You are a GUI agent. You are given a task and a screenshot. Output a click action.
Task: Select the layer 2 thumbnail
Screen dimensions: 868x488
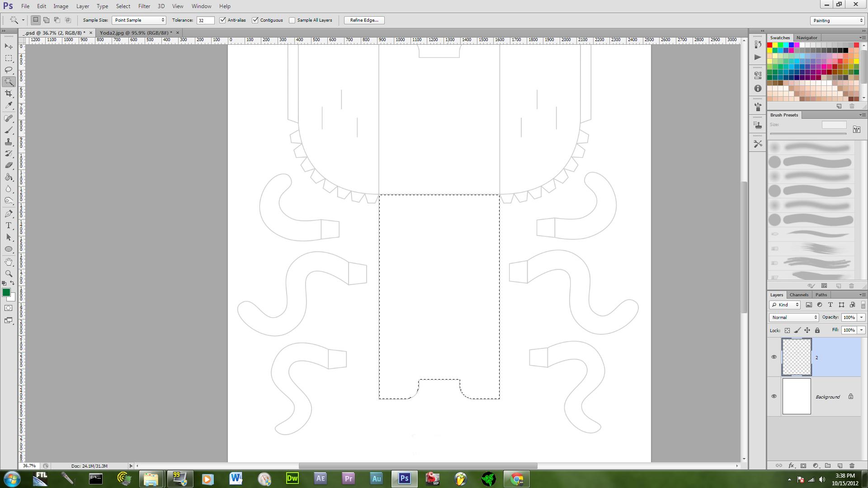797,357
